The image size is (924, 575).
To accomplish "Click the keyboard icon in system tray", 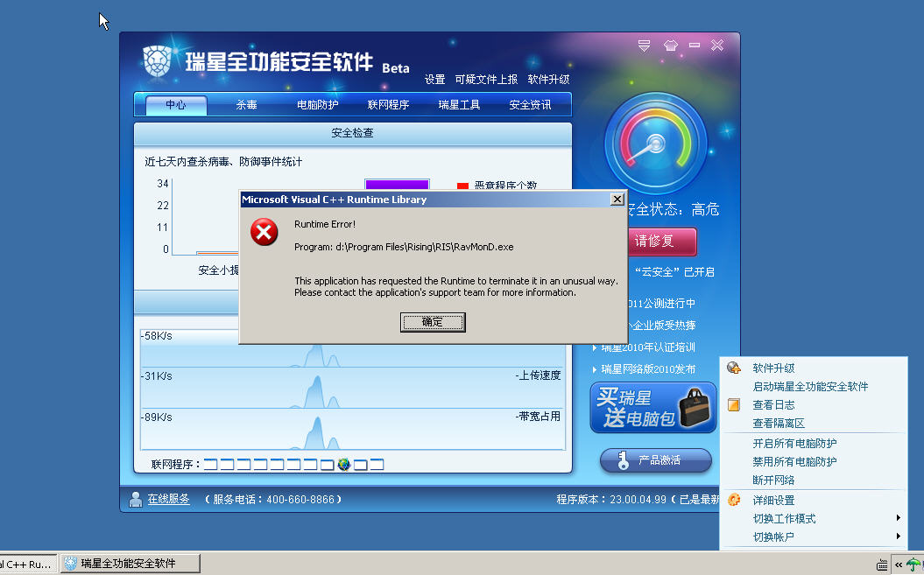I will tap(882, 565).
